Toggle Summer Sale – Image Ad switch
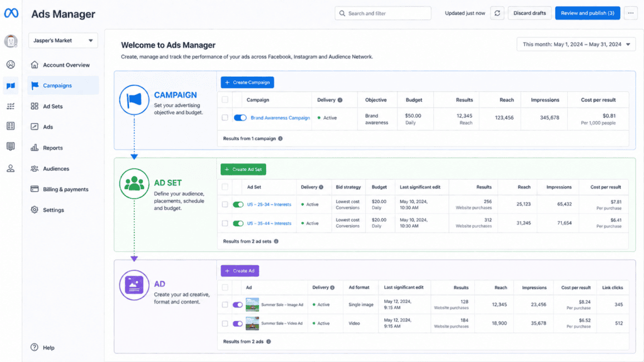Viewport: 644px width, 362px height. (237, 305)
